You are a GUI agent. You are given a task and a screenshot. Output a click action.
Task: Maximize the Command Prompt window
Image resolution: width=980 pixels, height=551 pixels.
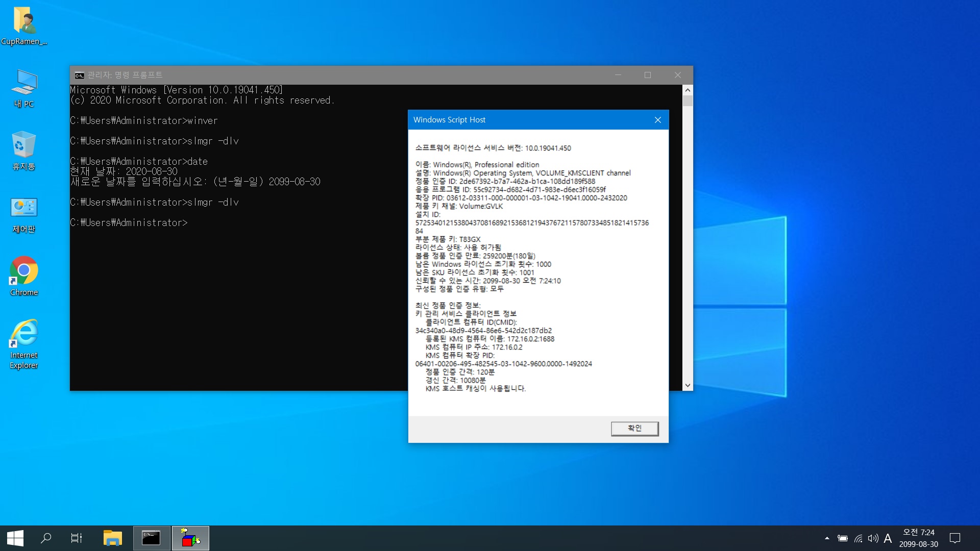648,75
